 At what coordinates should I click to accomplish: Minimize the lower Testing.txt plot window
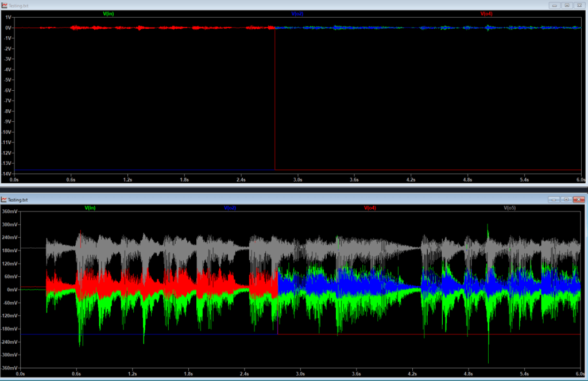(x=554, y=199)
